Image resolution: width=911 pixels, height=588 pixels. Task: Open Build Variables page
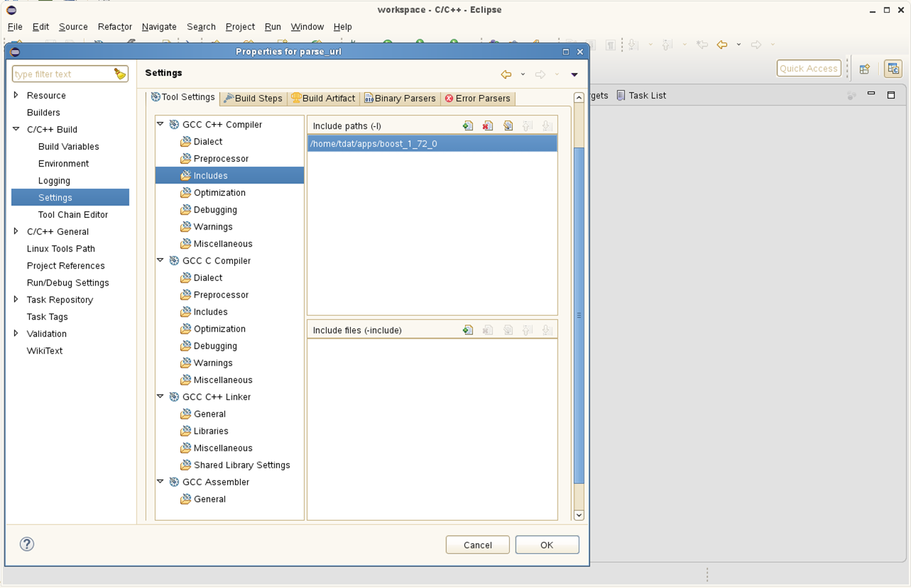(x=68, y=146)
